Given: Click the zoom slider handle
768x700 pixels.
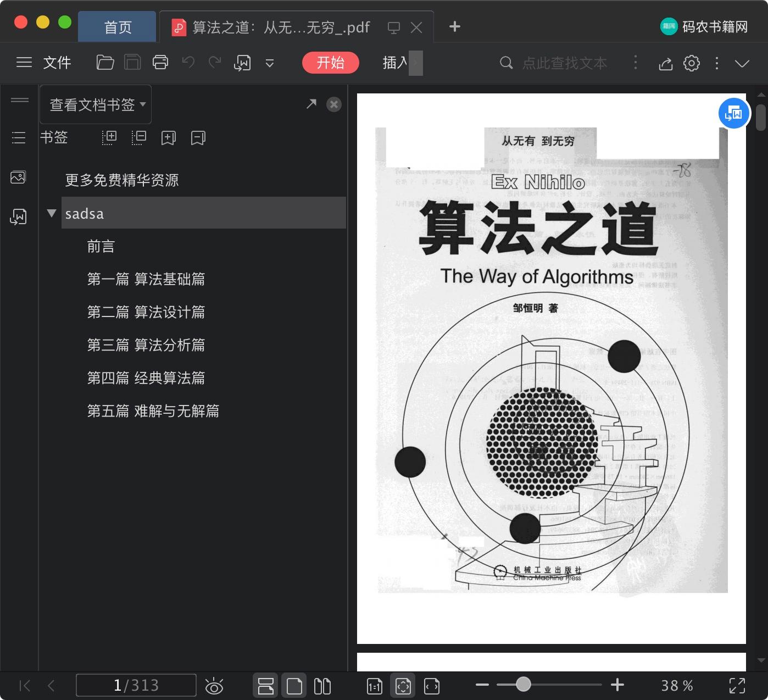Looking at the screenshot, I should 524,684.
